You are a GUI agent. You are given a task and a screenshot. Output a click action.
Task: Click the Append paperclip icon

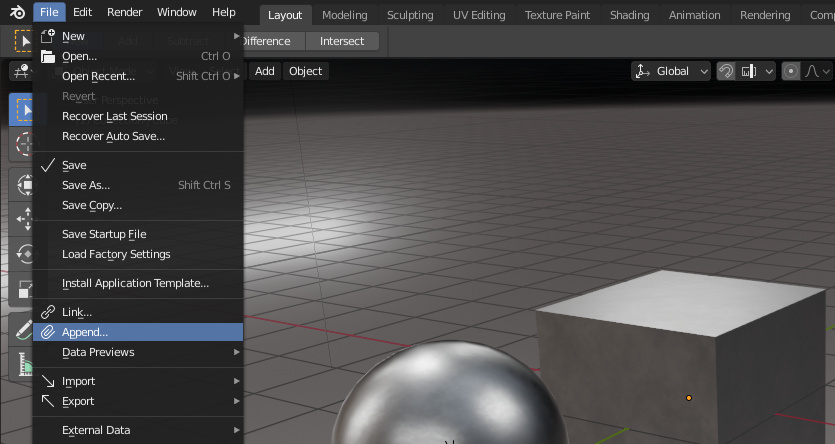click(47, 332)
